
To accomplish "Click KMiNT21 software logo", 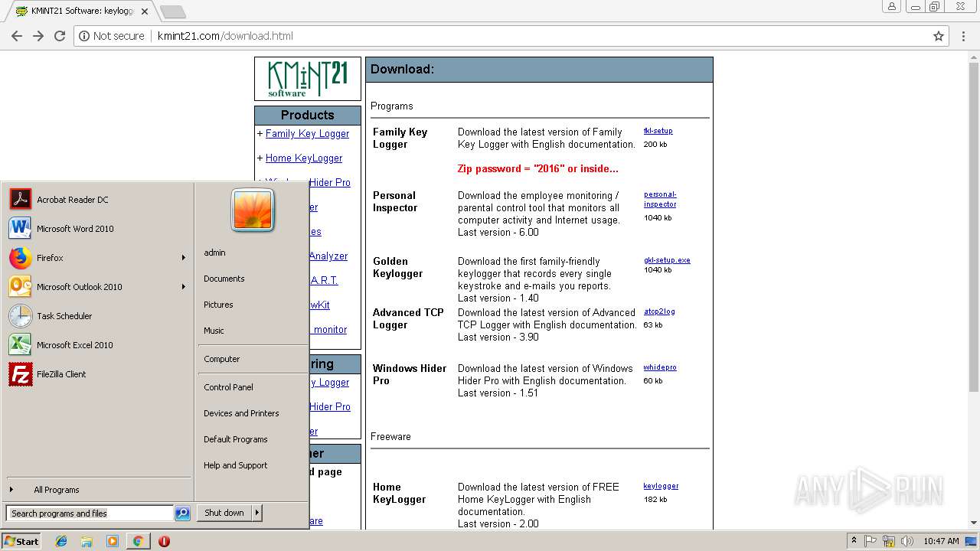I will click(x=307, y=79).
